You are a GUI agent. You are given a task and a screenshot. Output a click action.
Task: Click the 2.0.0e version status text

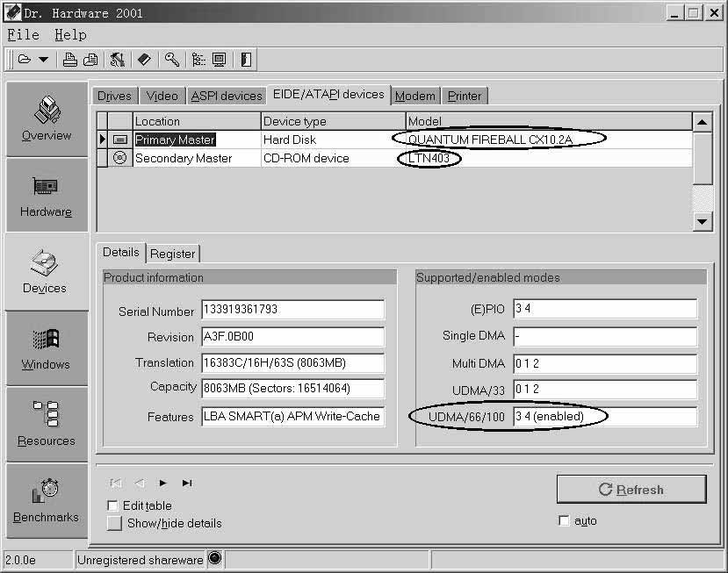click(x=21, y=561)
